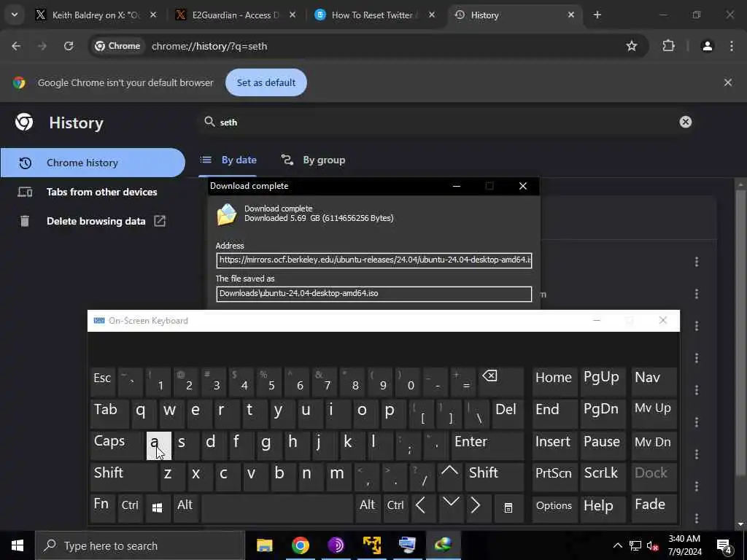Switch to the Keith Baldrey on X tab
The width and height of the screenshot is (747, 560).
pos(96,15)
